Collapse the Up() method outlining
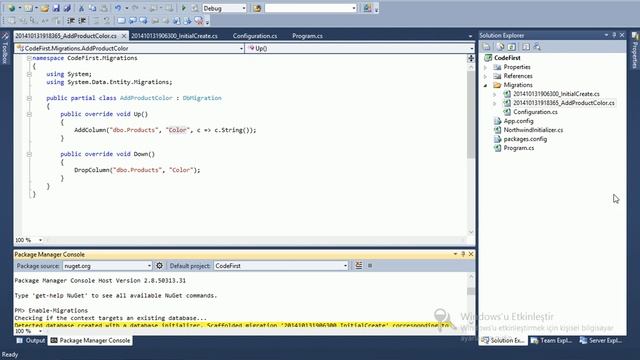The height and width of the screenshot is (360, 640). [29, 114]
